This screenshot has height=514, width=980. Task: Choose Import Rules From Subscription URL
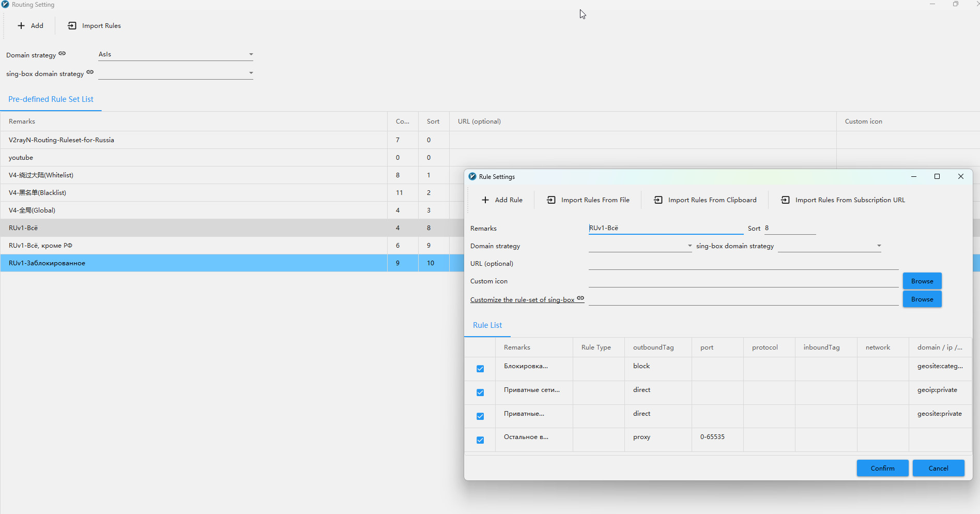click(843, 200)
